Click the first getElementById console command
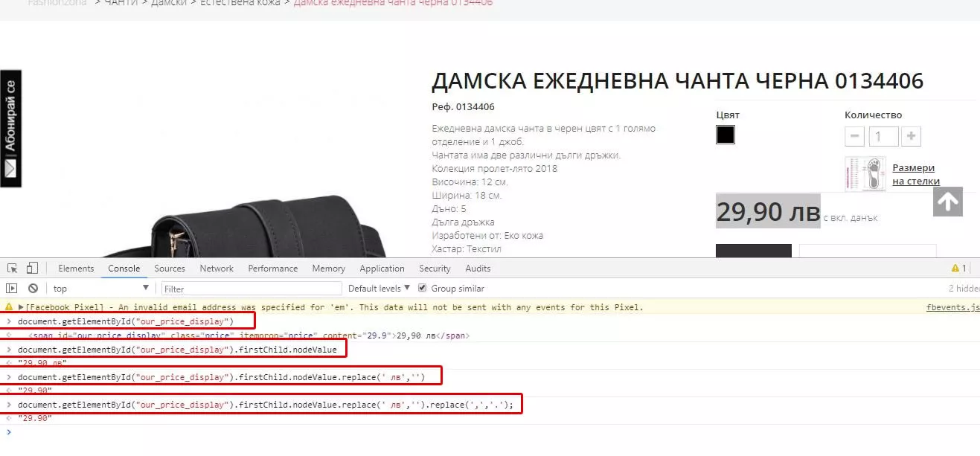Screen dimensions: 980x456 click(125, 321)
